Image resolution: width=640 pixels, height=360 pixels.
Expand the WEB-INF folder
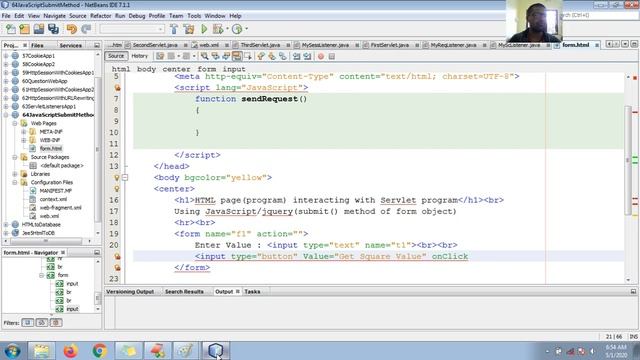[x=23, y=140]
